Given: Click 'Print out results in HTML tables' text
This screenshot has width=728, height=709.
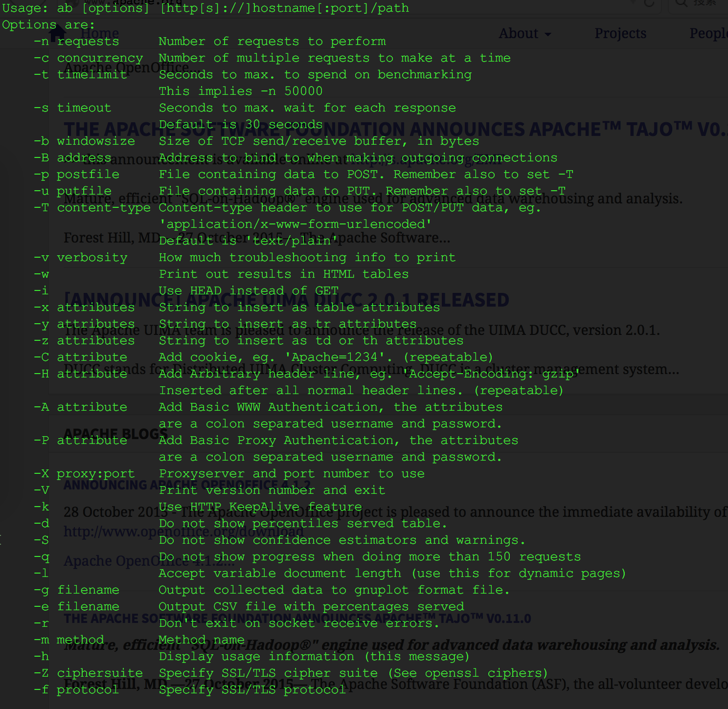Looking at the screenshot, I should (x=284, y=274).
